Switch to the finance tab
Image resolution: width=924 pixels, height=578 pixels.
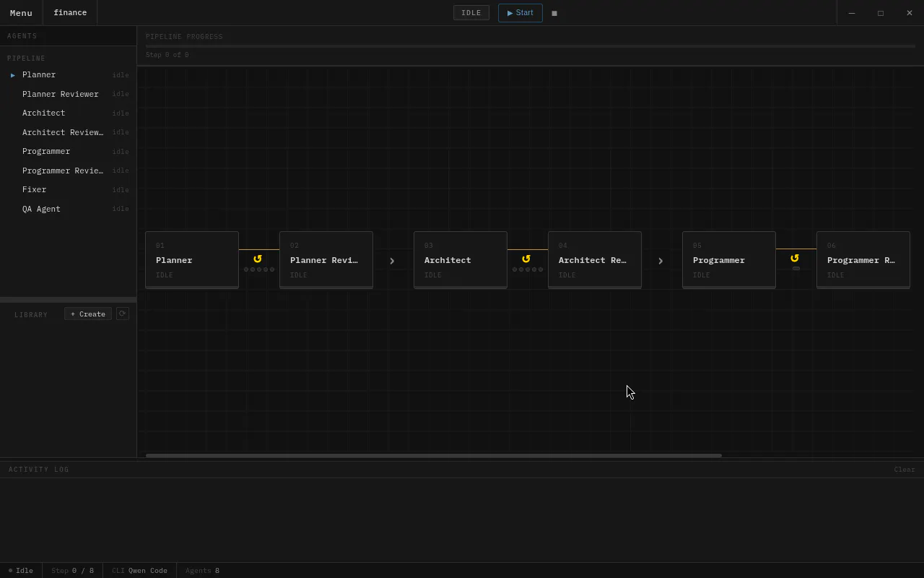(x=70, y=13)
